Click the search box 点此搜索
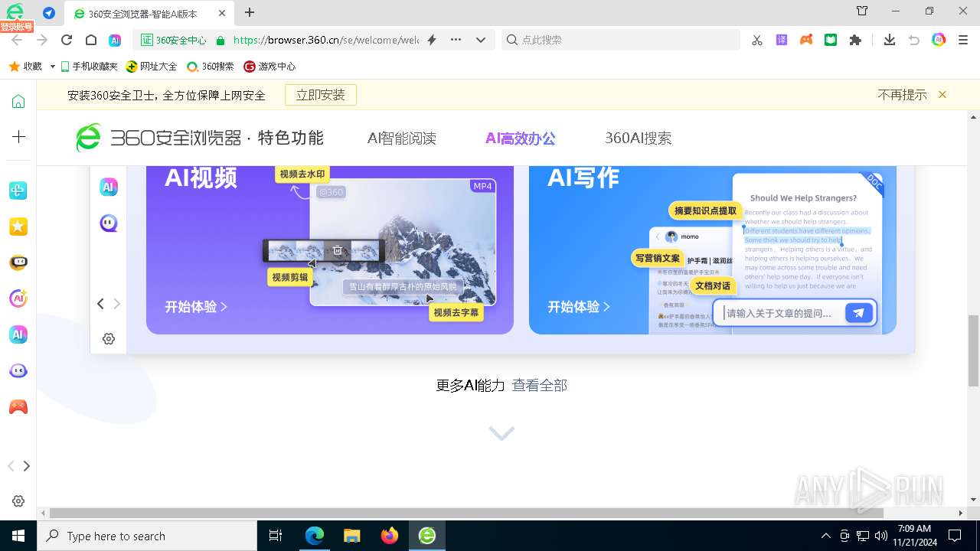 621,40
